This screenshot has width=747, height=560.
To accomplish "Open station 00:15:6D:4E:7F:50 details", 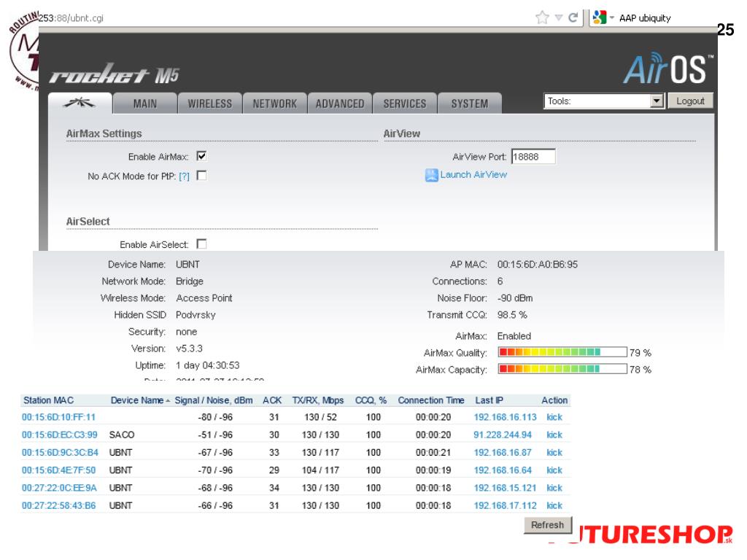I will click(x=58, y=470).
